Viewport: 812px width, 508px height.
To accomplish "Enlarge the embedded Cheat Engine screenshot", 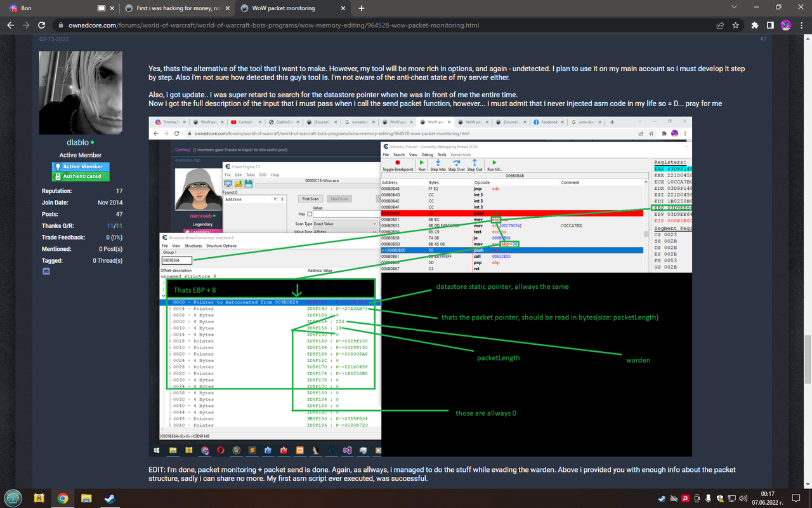I will pyautogui.click(x=420, y=286).
